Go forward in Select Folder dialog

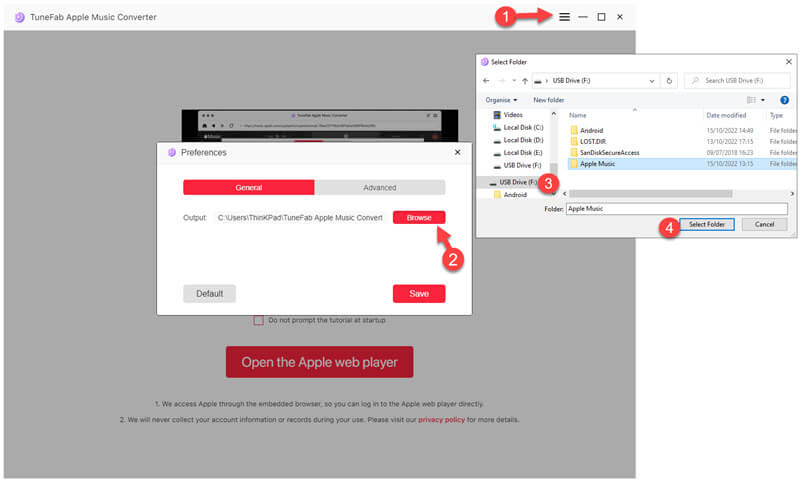click(501, 81)
